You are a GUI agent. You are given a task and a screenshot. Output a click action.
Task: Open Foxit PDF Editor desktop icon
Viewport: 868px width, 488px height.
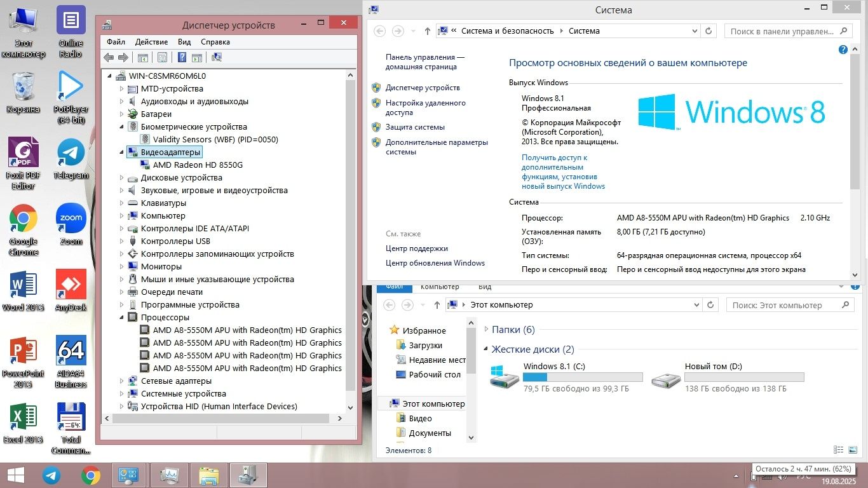[x=23, y=164]
